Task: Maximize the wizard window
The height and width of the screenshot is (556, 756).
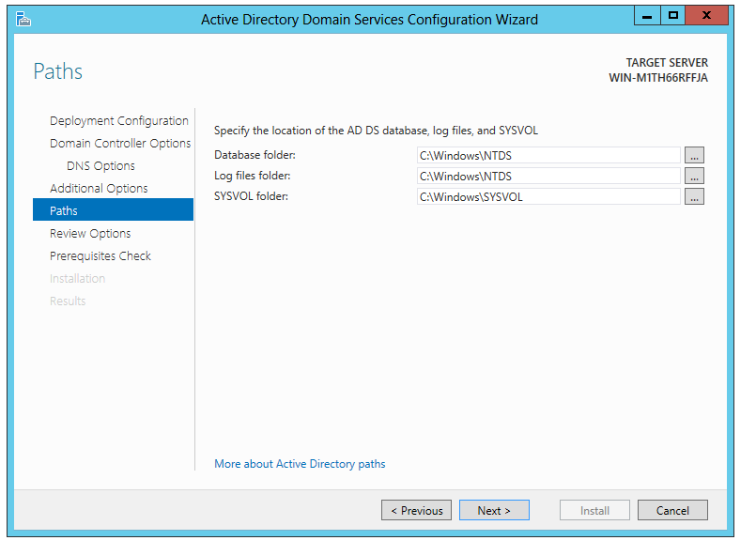Action: coord(673,15)
